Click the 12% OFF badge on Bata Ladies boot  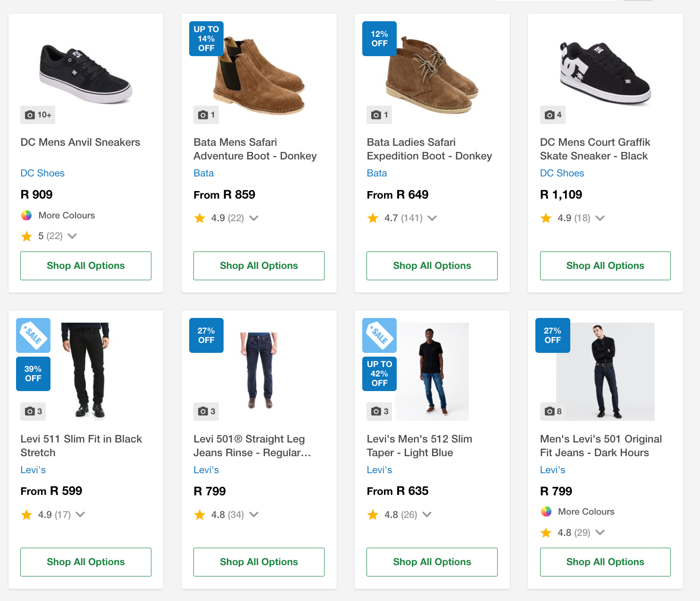click(x=379, y=39)
